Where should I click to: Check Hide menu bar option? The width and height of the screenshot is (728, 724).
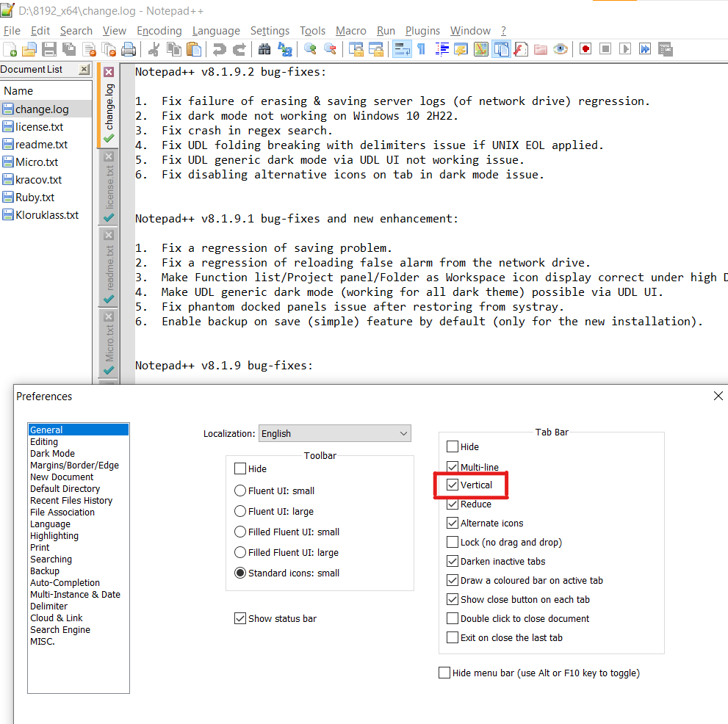coord(444,673)
